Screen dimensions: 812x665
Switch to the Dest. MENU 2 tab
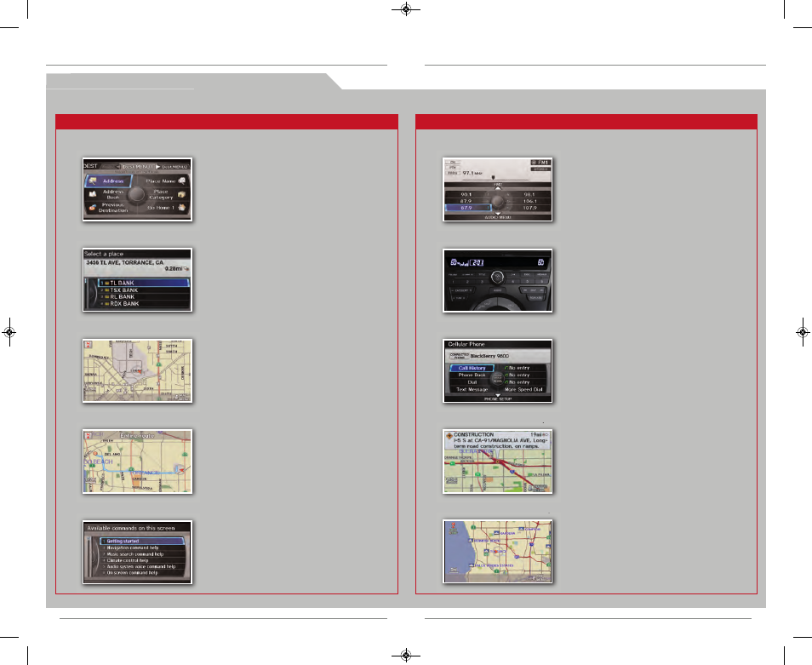tap(174, 167)
